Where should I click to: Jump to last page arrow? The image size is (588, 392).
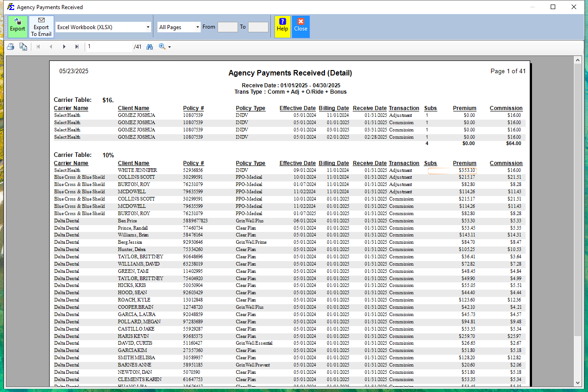pyautogui.click(x=77, y=47)
